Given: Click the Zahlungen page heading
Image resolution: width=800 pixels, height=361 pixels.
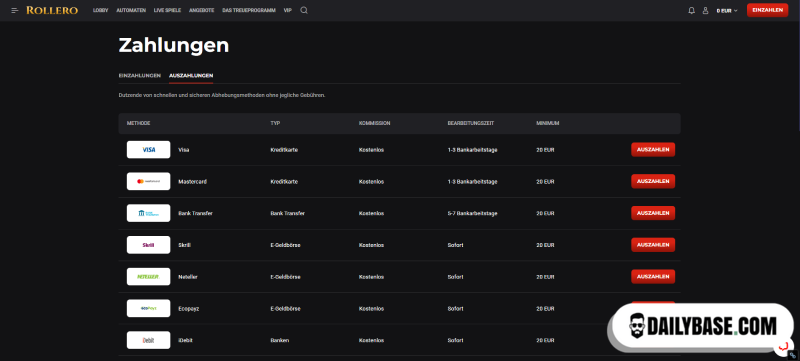Looking at the screenshot, I should [x=174, y=45].
